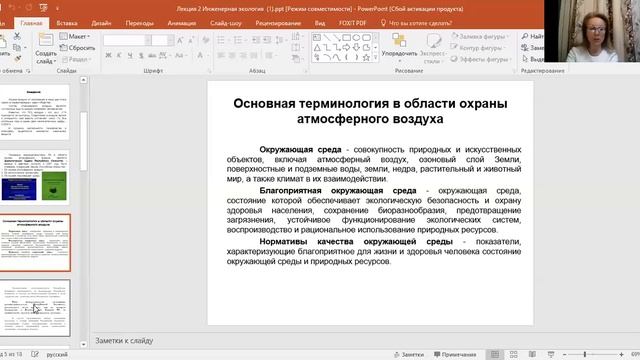This screenshot has width=640, height=360.
Task: Open the FOXIT PDF tab
Action: click(x=353, y=23)
